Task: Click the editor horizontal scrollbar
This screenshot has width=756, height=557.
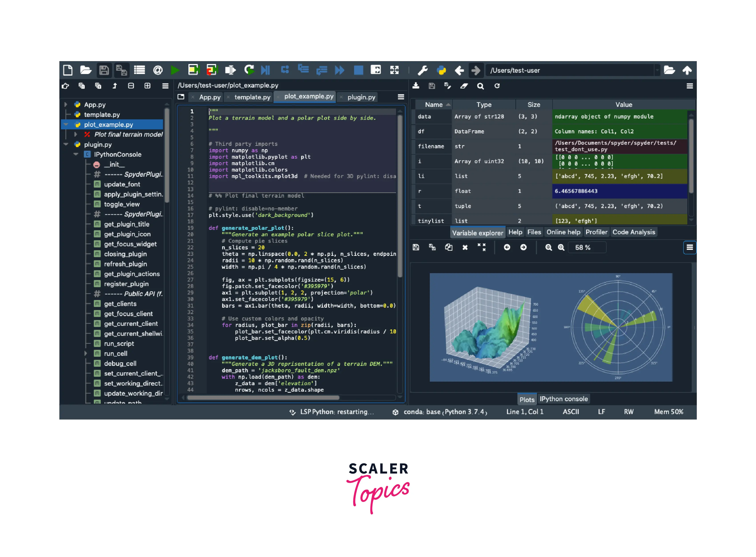Action: 263,397
